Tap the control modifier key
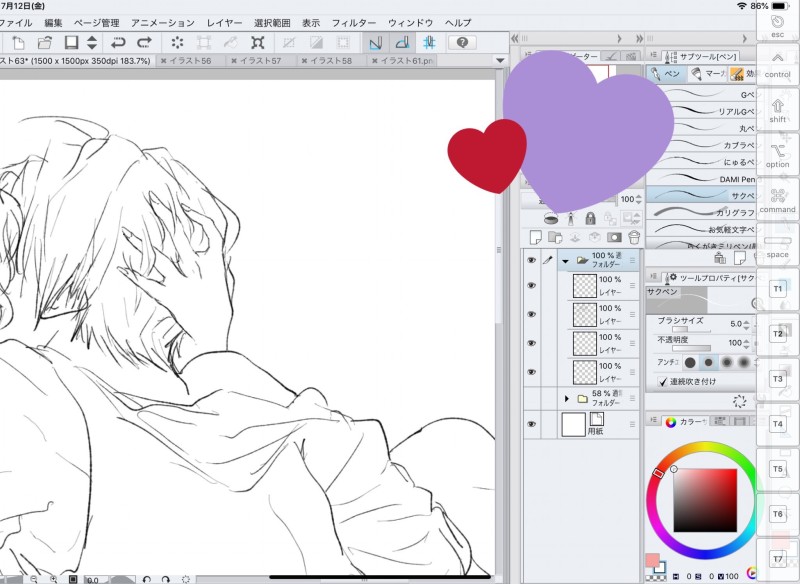This screenshot has height=584, width=800. pyautogui.click(x=777, y=64)
